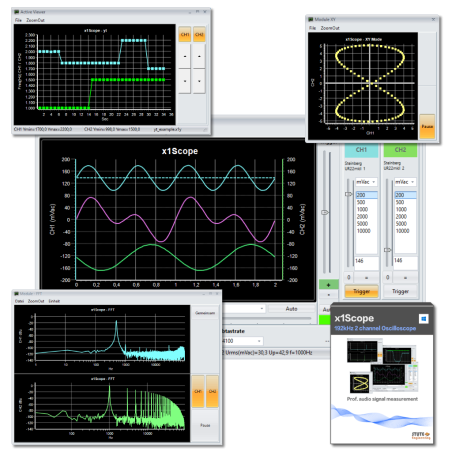
Task: Click the Module FFT title bar app icon
Action: (x=16, y=294)
